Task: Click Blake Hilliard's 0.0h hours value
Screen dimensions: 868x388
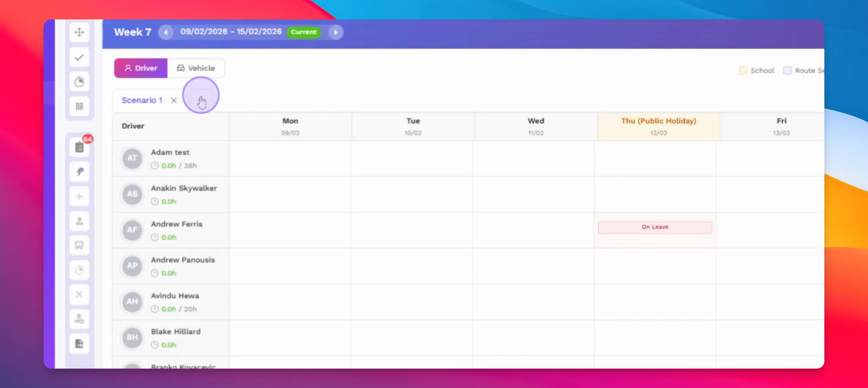Action: coord(169,345)
